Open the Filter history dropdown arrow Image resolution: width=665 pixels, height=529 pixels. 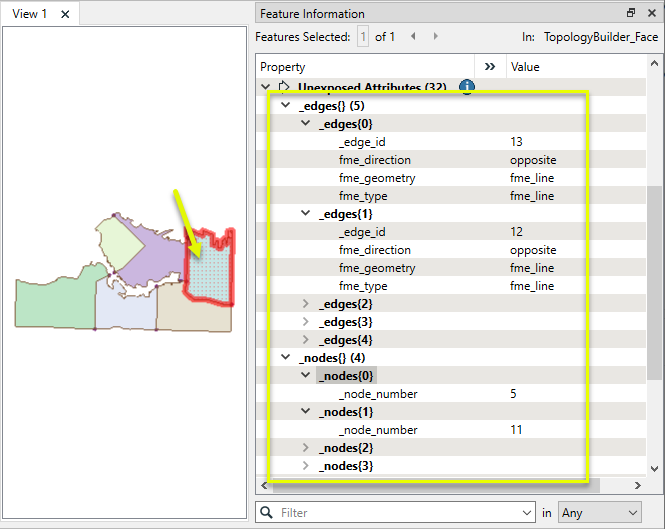point(527,512)
